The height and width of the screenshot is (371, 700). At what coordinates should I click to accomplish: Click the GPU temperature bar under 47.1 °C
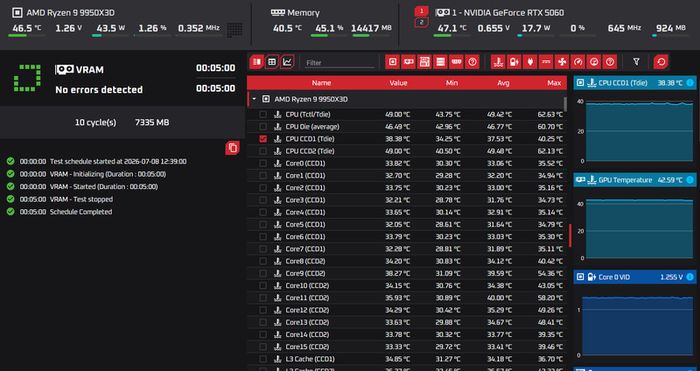pos(451,35)
